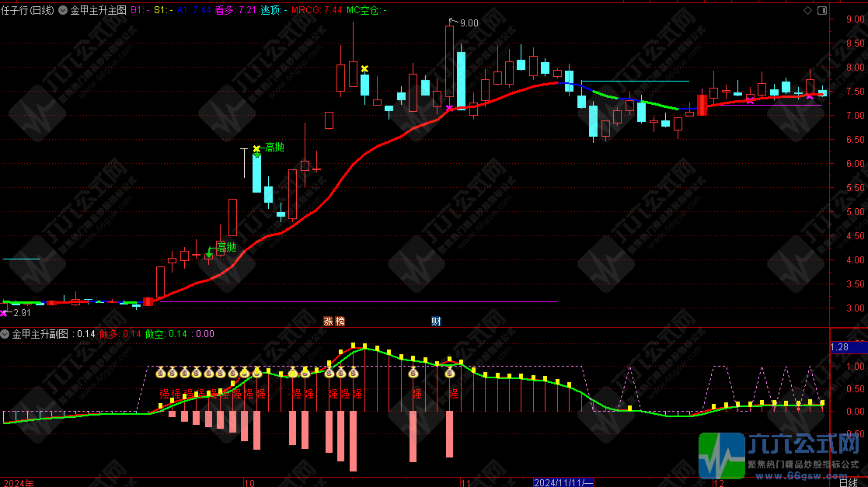Image resolution: width=868 pixels, height=487 pixels.
Task: Click the green down-arrow 高抛 signal near 4.1
Action: (208, 254)
